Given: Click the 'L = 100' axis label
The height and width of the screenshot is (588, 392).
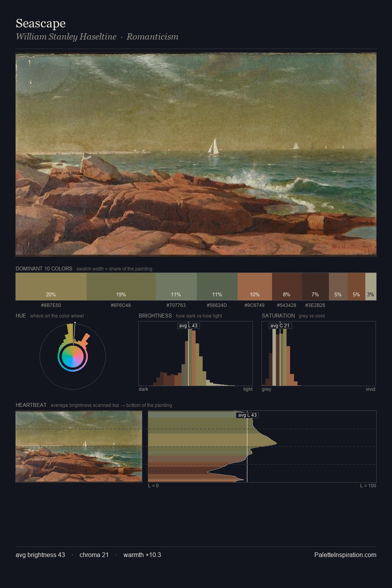Looking at the screenshot, I should click(x=368, y=486).
